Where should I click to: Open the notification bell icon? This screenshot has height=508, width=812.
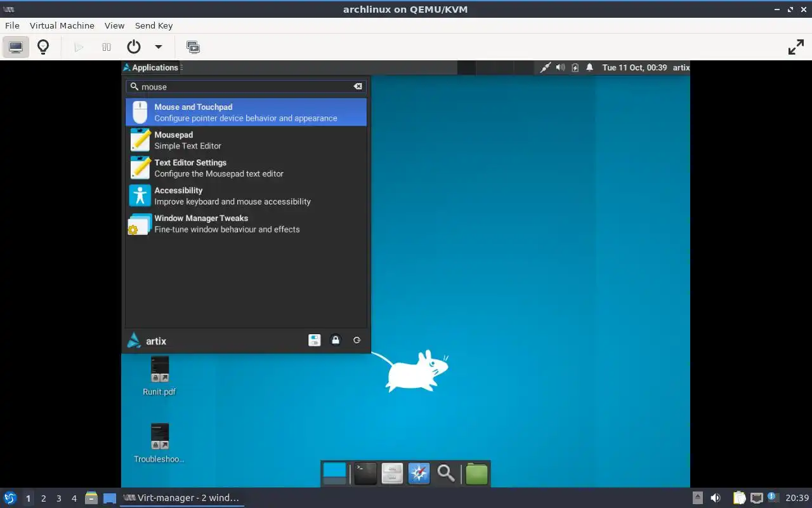pyautogui.click(x=590, y=67)
